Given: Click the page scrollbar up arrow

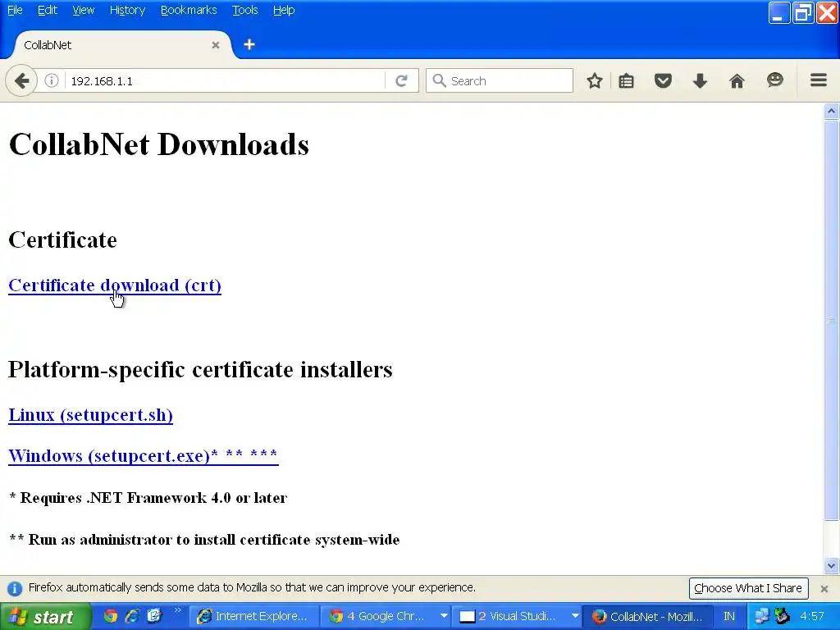Looking at the screenshot, I should pos(831,112).
